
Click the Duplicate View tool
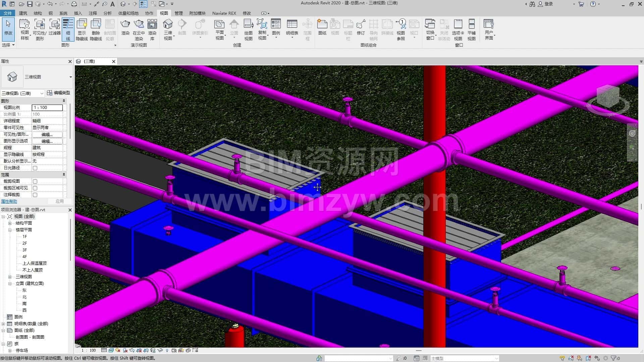tap(262, 29)
